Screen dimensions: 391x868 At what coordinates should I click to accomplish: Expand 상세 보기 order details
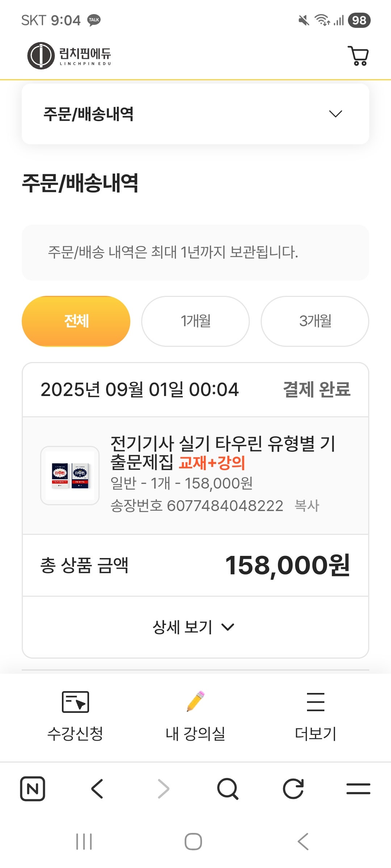pos(194,627)
